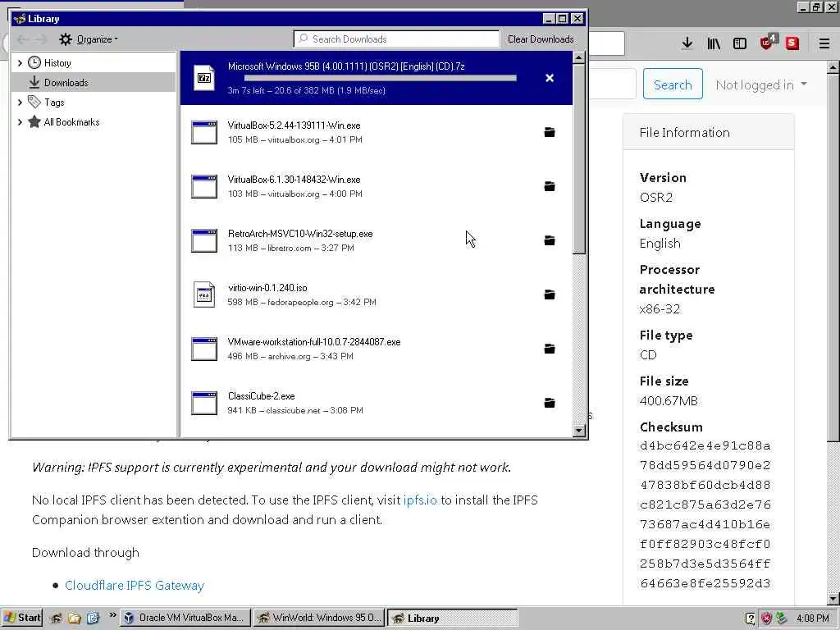
Task: Open containing folder for VirtualBox-5.2.44-139111-Win.exe
Action: pos(549,132)
